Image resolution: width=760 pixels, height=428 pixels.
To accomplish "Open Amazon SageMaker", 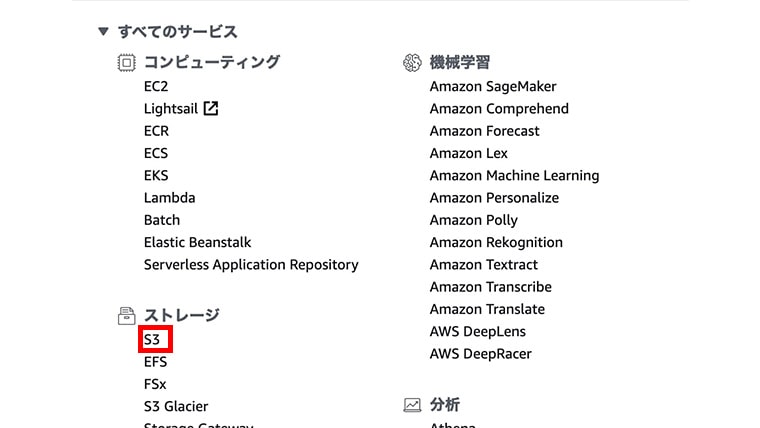I will 493,86.
